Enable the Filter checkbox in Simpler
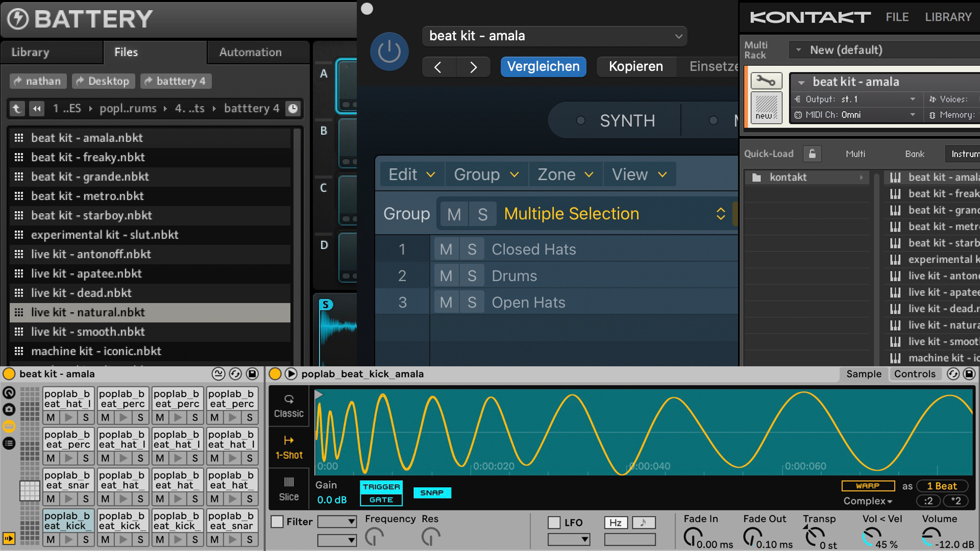This screenshot has height=551, width=980. tap(277, 522)
